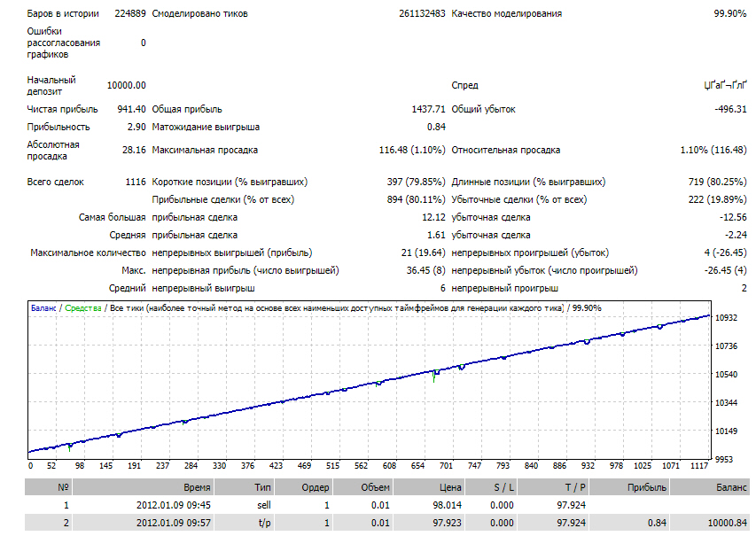756x536 pixels.
Task: Select gross loss value -496.31
Action: click(730, 110)
